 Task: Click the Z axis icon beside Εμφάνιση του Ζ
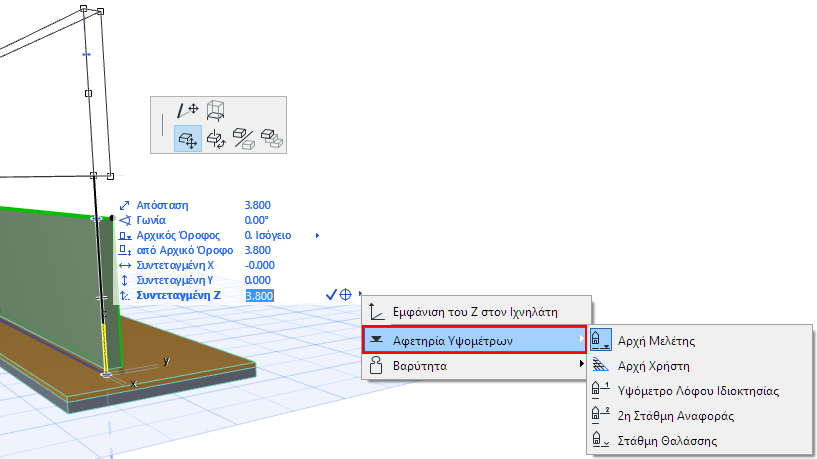tap(376, 312)
